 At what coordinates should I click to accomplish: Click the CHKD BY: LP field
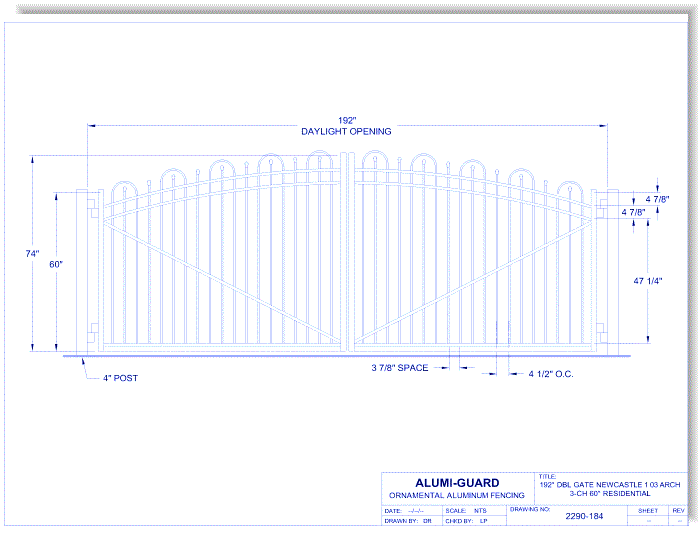[466, 521]
